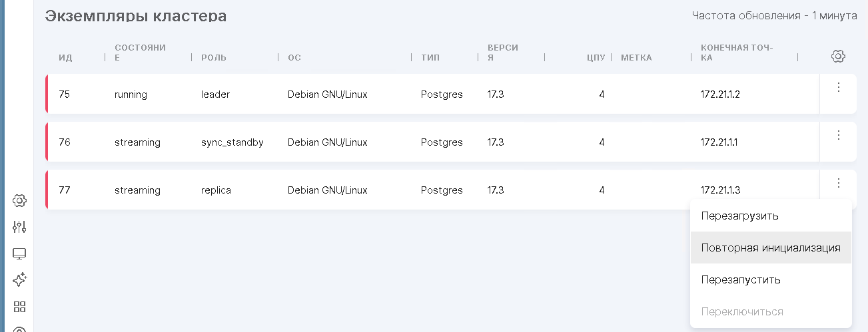This screenshot has width=868, height=332.
Task: Open the sliders tuning icon in sidebar
Action: point(19,227)
